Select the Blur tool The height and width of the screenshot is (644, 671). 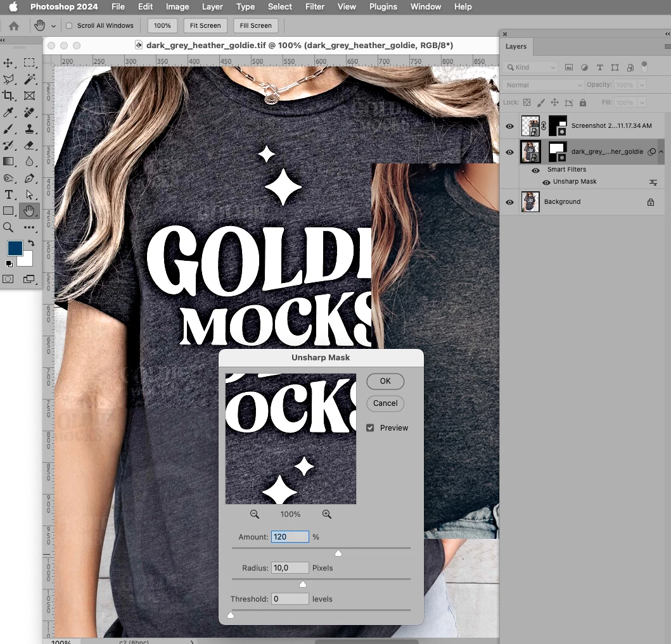29,161
